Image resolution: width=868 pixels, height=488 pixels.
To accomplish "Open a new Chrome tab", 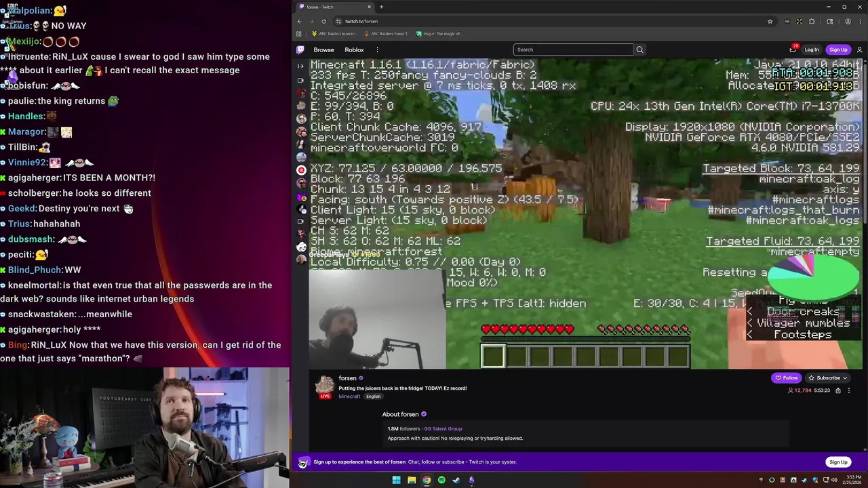I will 381,7.
